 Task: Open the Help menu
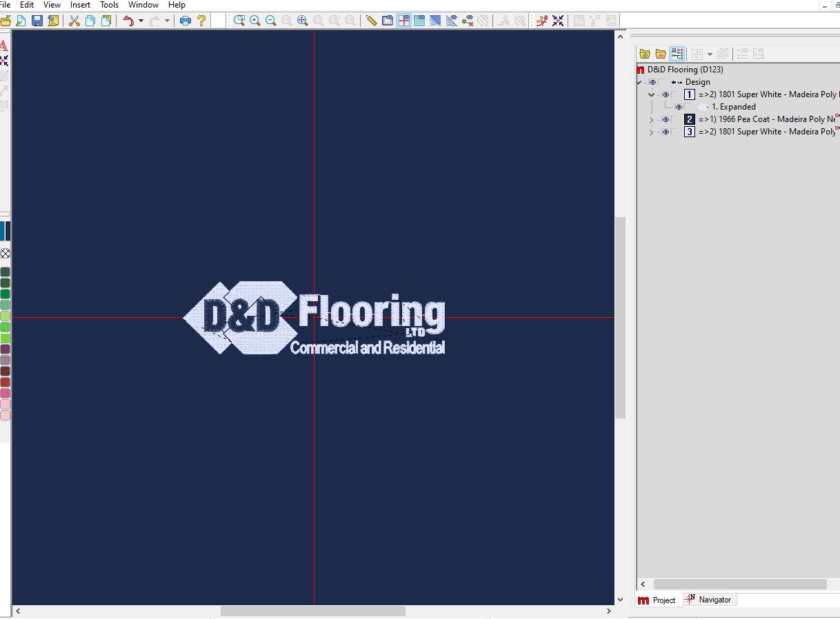[x=177, y=5]
